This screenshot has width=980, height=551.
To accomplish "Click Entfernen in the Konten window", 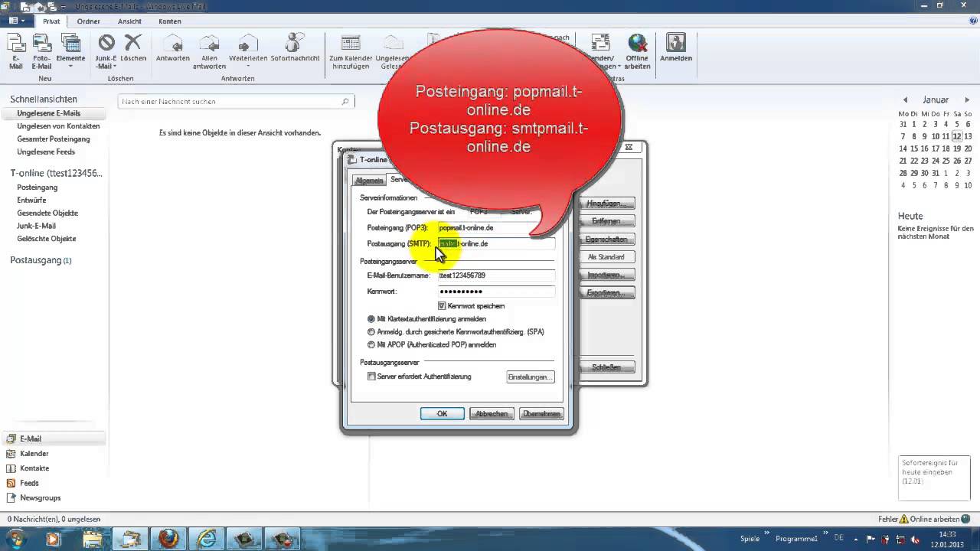I will (607, 221).
